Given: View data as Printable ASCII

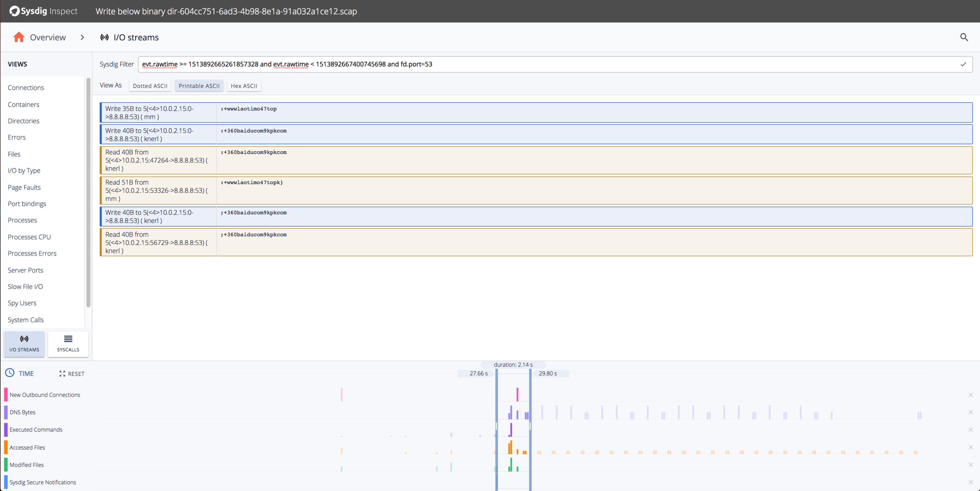Looking at the screenshot, I should point(199,86).
